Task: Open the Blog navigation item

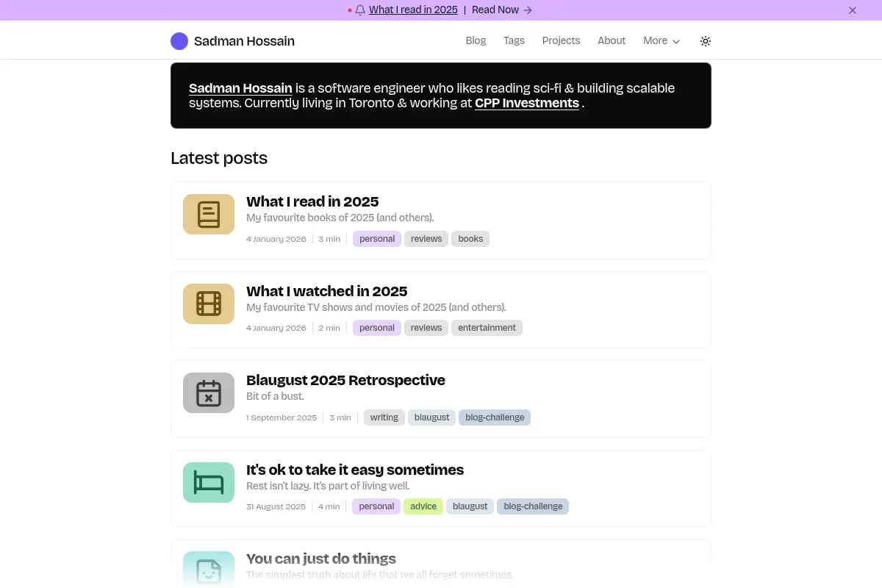Action: click(476, 41)
